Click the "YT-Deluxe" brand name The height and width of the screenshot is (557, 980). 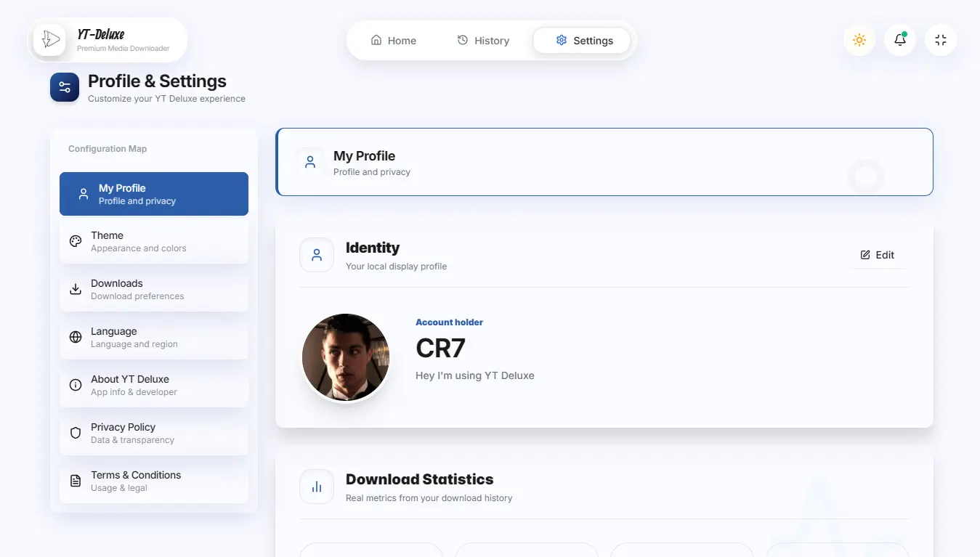[x=101, y=35]
